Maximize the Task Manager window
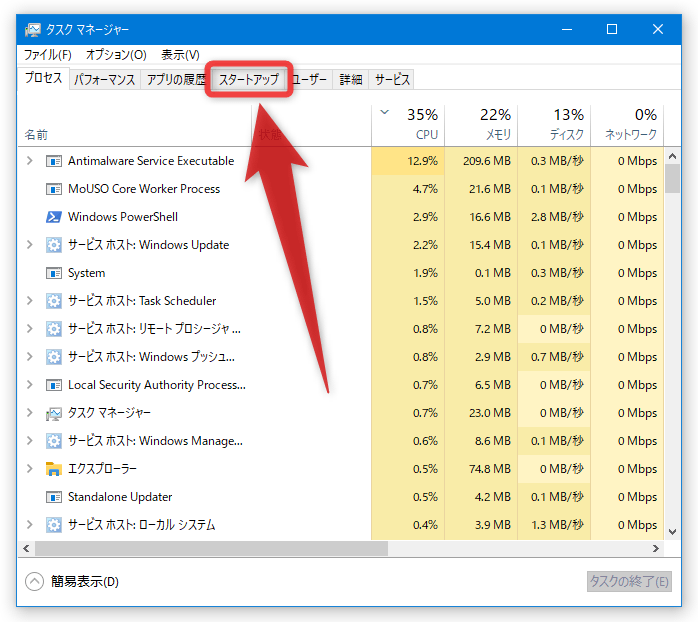698x622 pixels. (x=612, y=29)
